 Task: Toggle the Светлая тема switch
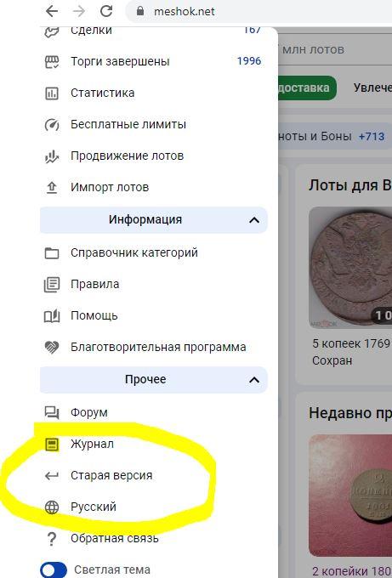(x=54, y=569)
